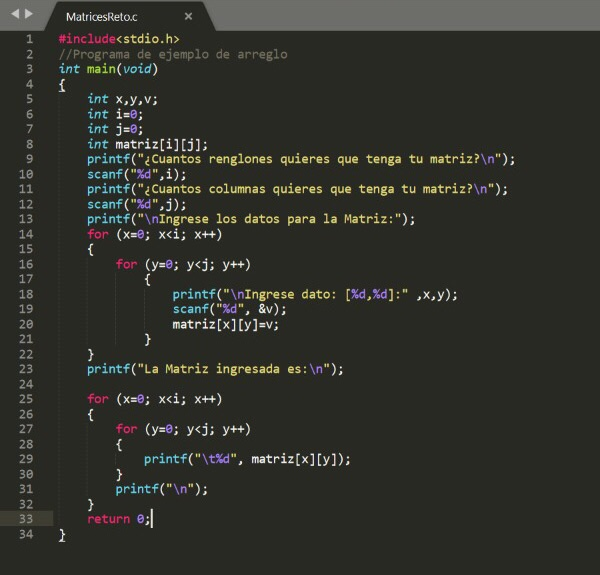
Task: Click the closing brace on line 21
Action: (x=148, y=340)
